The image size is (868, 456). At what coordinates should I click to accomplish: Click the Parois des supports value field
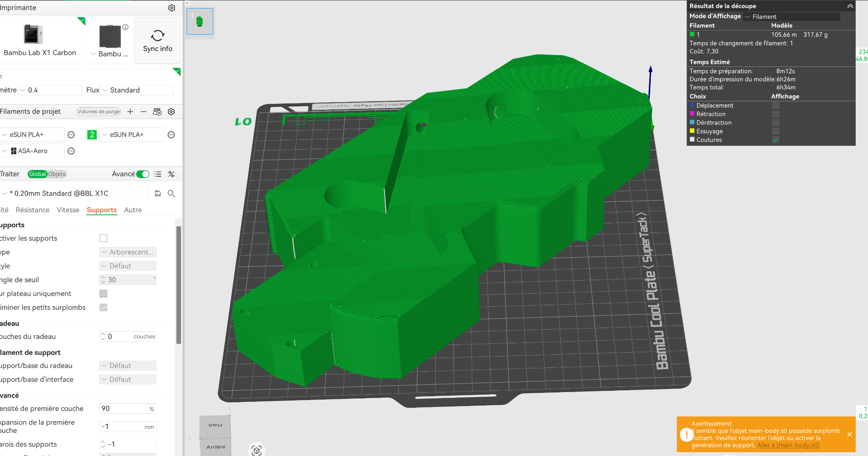[x=128, y=444]
